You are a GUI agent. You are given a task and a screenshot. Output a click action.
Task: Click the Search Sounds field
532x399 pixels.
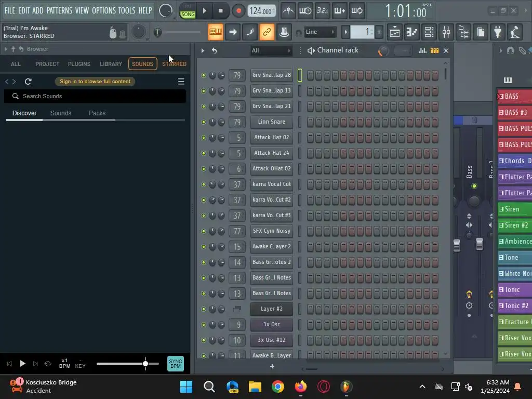click(95, 96)
